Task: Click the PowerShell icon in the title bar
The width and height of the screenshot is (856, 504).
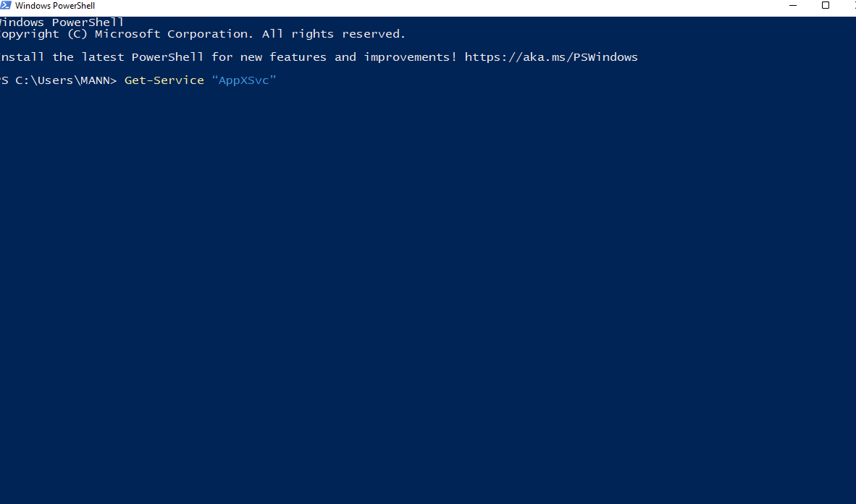Action: tap(6, 6)
